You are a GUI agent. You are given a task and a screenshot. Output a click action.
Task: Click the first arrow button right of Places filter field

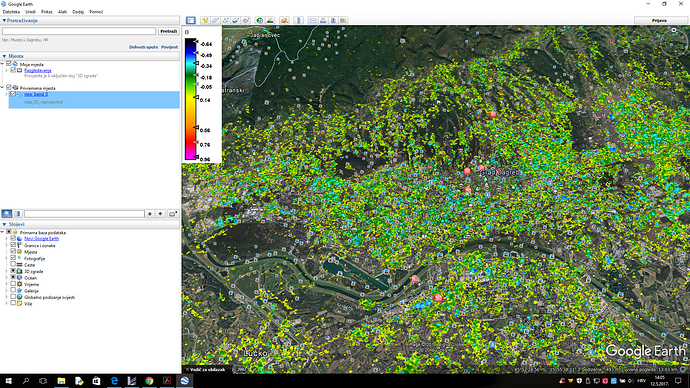[150, 214]
